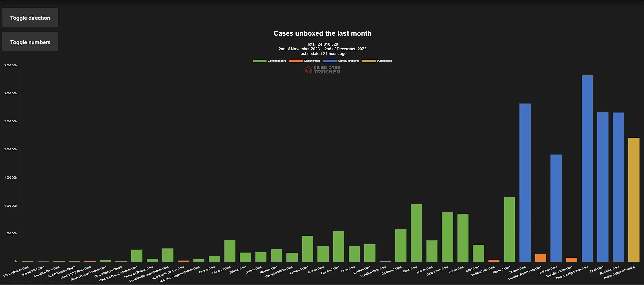The width and height of the screenshot is (644, 285).
Task: Select the Spectrum Case bar
Action: click(369, 253)
